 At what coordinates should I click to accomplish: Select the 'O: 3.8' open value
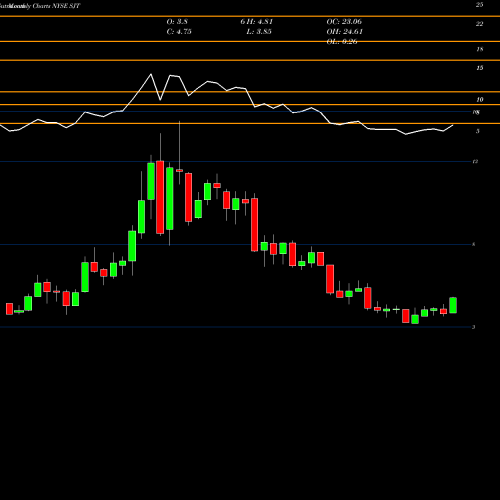pos(177,22)
